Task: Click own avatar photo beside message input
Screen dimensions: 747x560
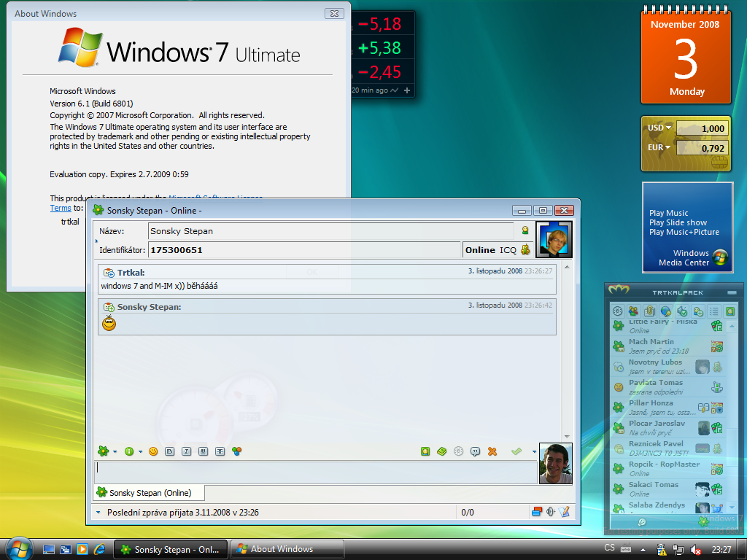Action: [555, 463]
